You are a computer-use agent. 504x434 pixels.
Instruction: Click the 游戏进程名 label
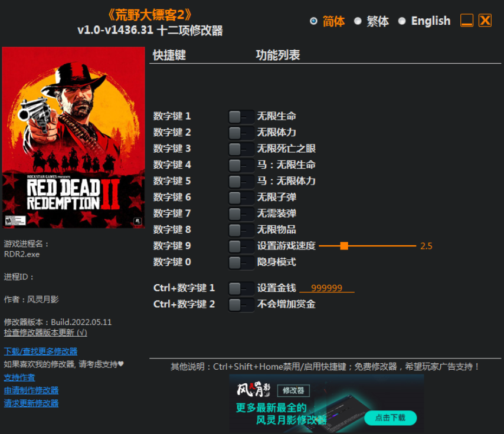click(x=27, y=244)
